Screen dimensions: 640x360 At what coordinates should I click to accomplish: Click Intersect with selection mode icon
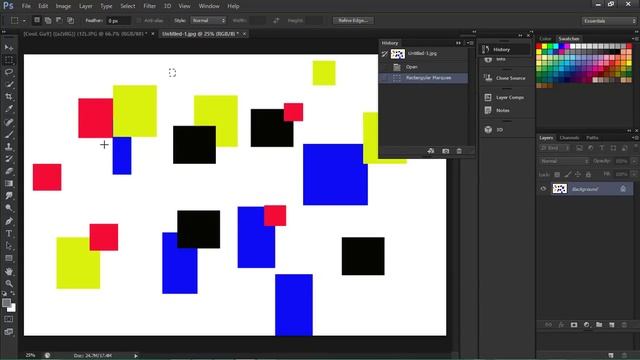pos(70,20)
